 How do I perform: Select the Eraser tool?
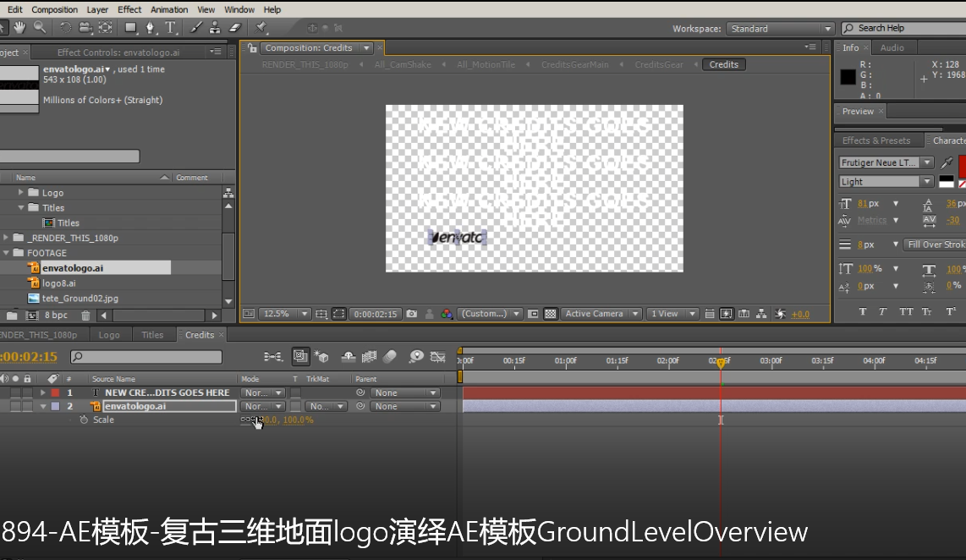[x=234, y=28]
